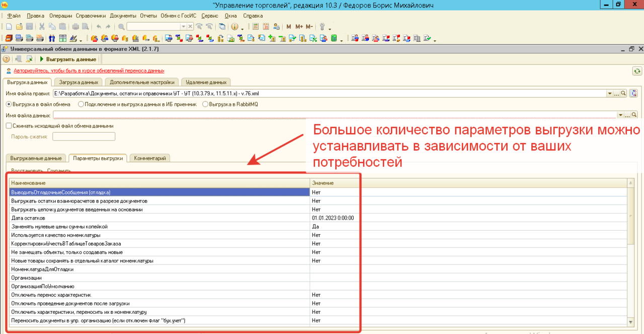This screenshot has height=334, width=644.
Task: Click the info icon in top toolbar
Action: pos(234,27)
